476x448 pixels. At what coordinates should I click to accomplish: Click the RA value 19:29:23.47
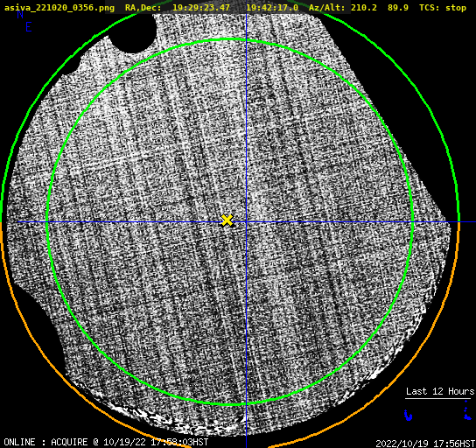tap(201, 8)
